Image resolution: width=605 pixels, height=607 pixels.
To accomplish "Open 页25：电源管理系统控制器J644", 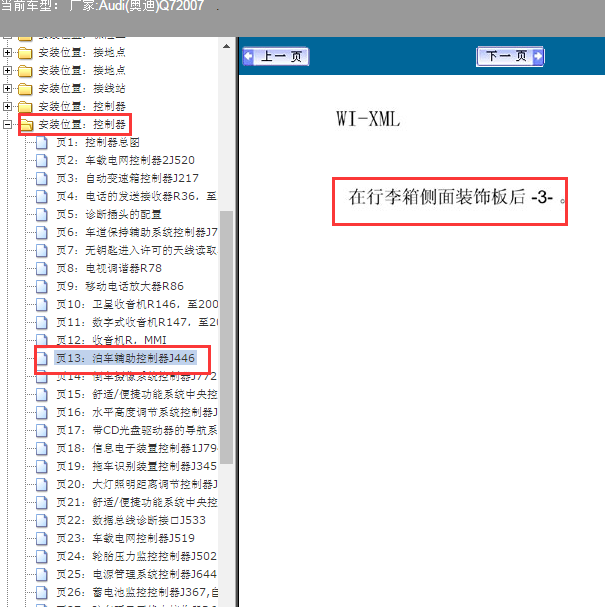I will click(x=136, y=574).
